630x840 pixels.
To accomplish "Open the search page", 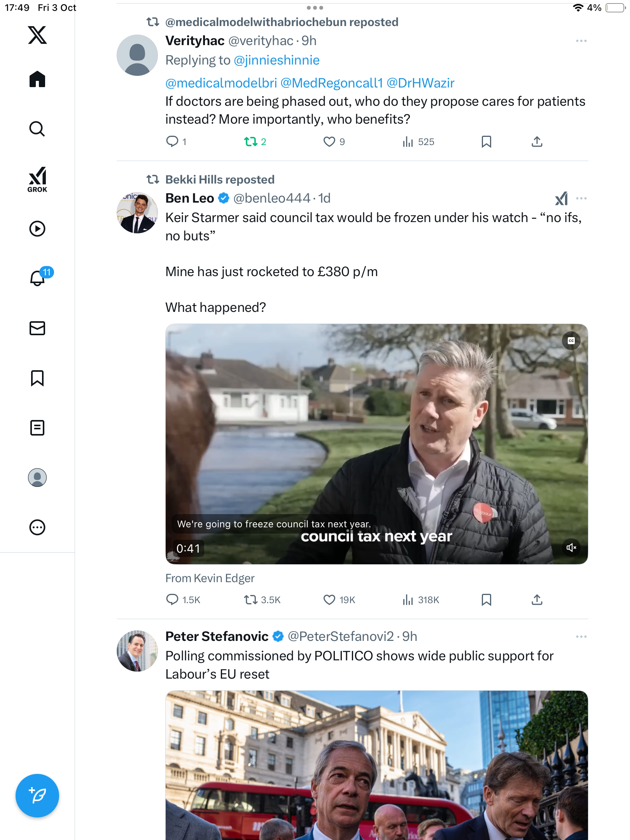I will (x=37, y=129).
